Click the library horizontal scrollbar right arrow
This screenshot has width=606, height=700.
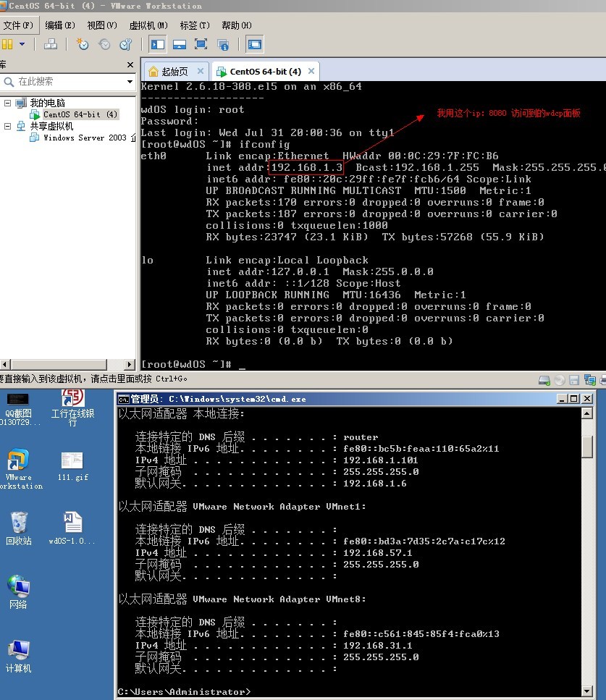click(130, 364)
